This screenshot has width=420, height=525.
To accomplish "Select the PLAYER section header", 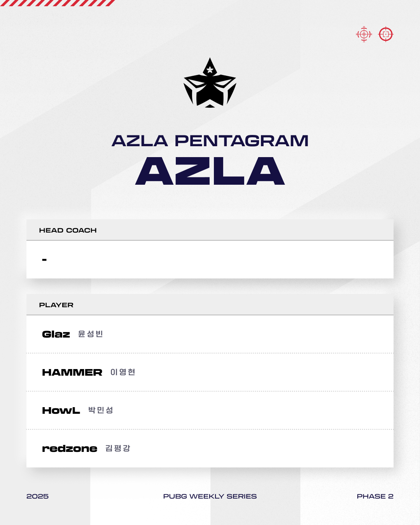I will [56, 305].
